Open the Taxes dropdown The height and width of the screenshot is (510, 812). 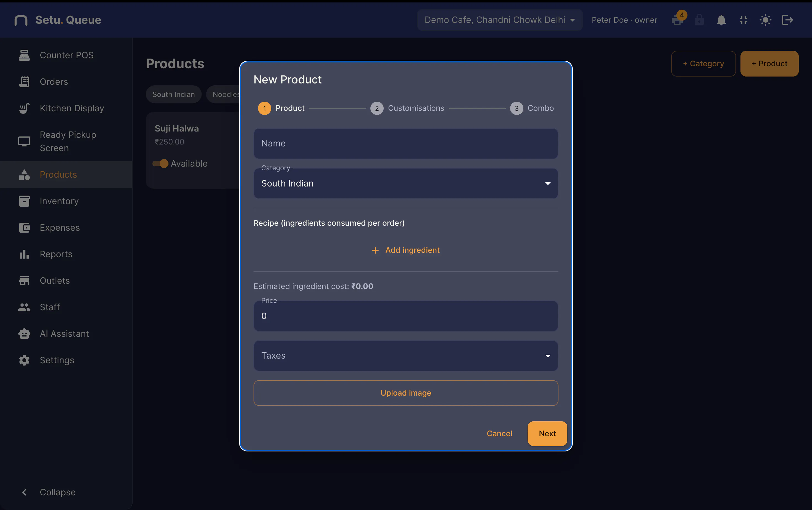tap(406, 356)
